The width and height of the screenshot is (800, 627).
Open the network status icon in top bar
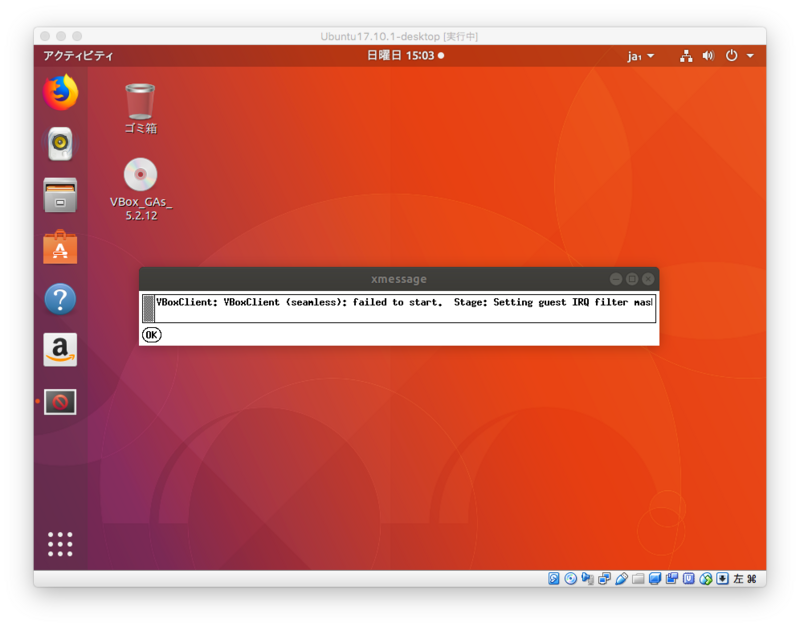(686, 56)
